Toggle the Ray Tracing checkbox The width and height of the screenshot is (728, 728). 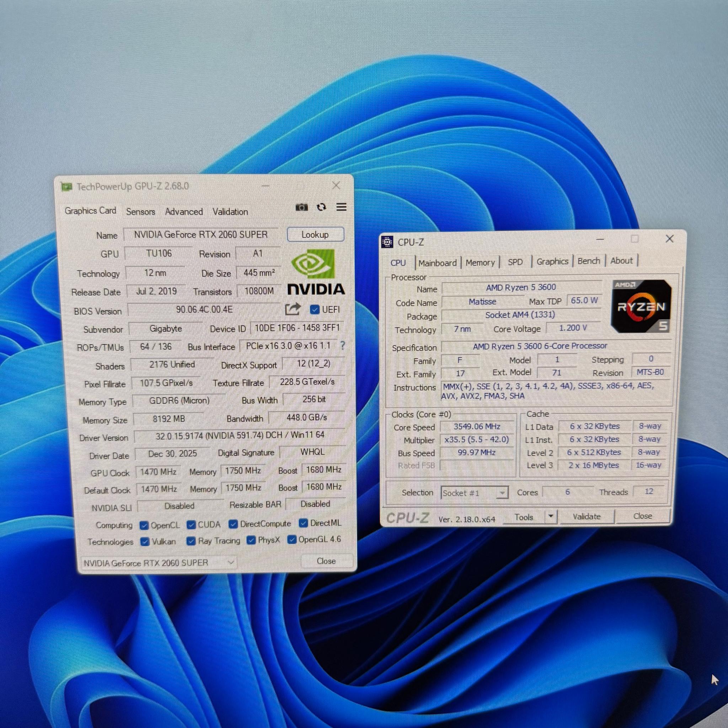[x=191, y=541]
